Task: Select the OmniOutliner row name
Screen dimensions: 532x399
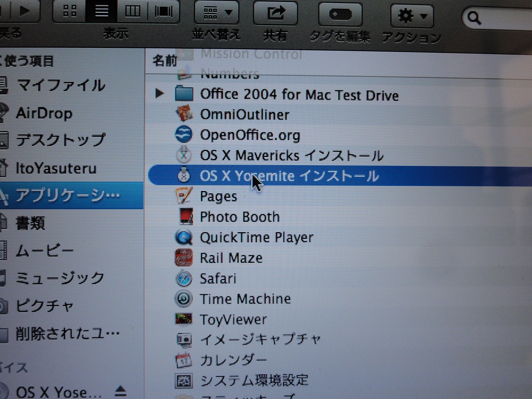Action: click(x=245, y=115)
